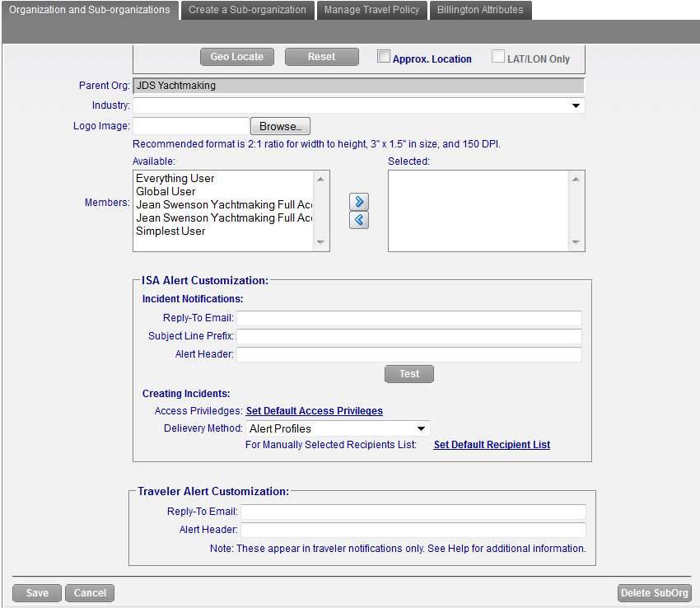Open the Manage Travel Policy tab
Viewport: 700px width, 608px height.
[x=371, y=10]
